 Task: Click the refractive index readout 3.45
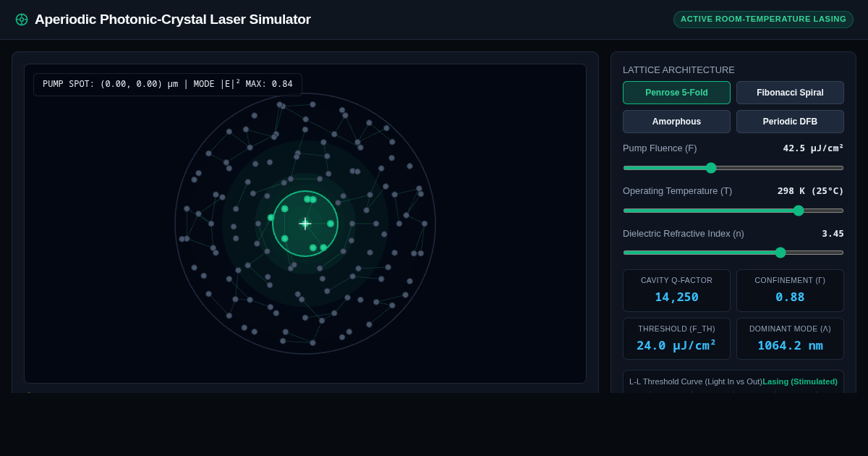pyautogui.click(x=833, y=233)
